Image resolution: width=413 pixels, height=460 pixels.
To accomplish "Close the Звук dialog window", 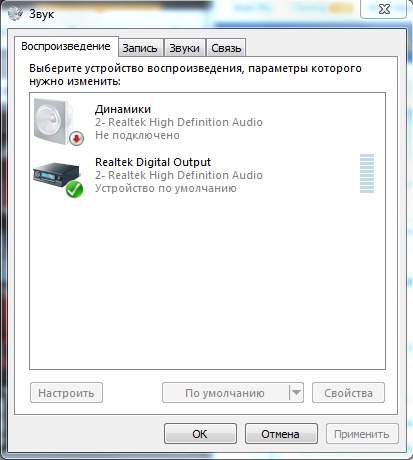I will pos(384,9).
